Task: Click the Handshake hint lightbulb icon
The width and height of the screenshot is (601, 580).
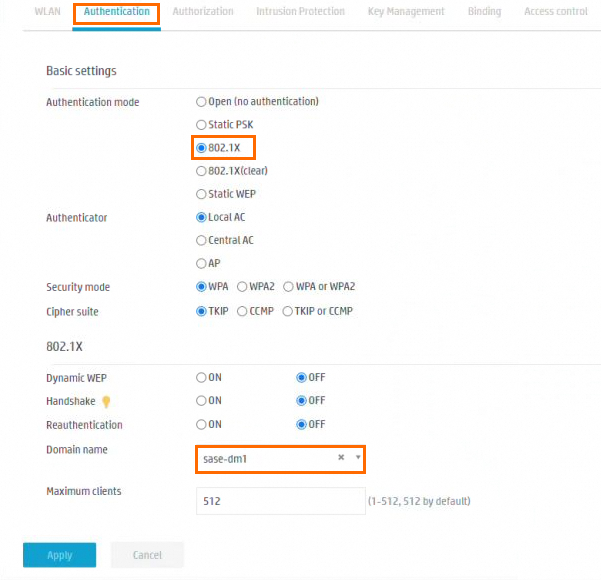Action: pos(106,402)
